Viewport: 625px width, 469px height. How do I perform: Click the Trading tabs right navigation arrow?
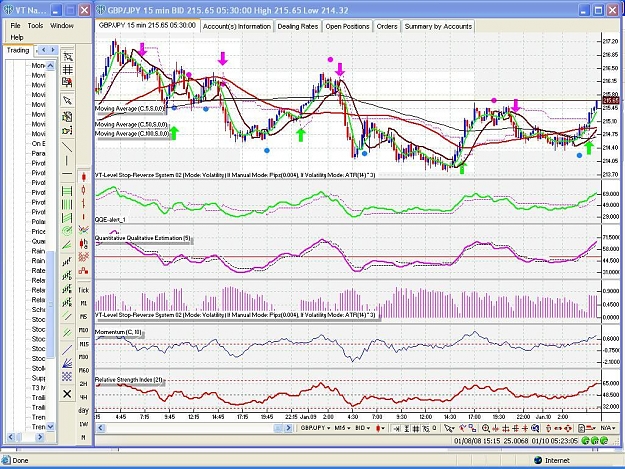(x=53, y=50)
